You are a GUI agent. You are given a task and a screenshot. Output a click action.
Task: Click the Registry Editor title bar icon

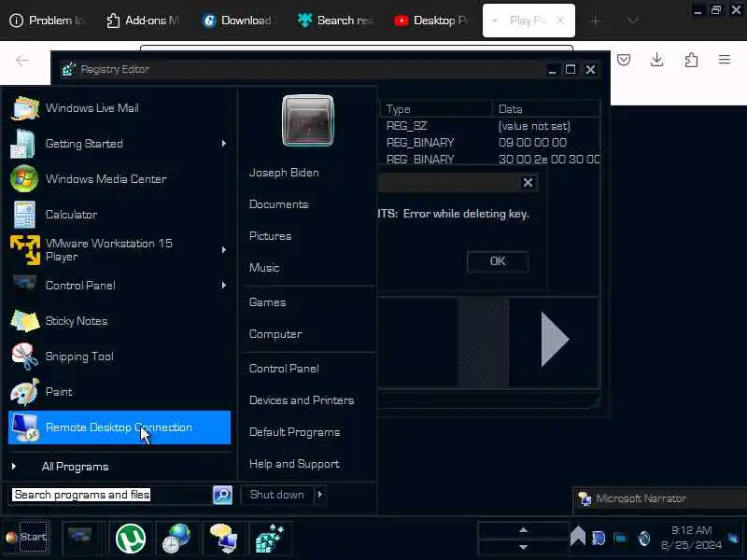(x=69, y=69)
